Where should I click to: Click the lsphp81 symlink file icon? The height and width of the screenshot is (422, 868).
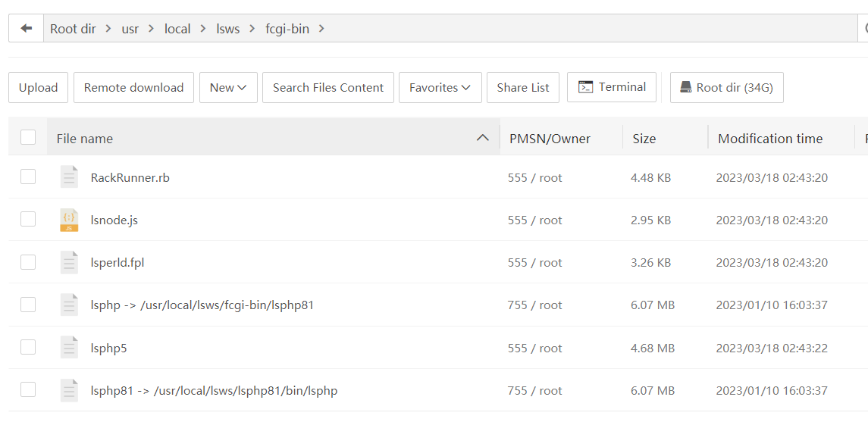(69, 391)
